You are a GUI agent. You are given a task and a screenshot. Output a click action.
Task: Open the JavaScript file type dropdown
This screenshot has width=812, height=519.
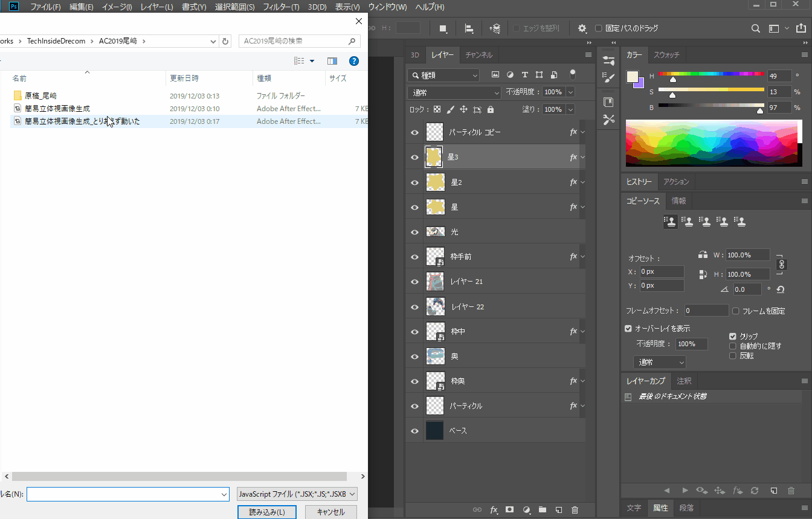(x=297, y=494)
